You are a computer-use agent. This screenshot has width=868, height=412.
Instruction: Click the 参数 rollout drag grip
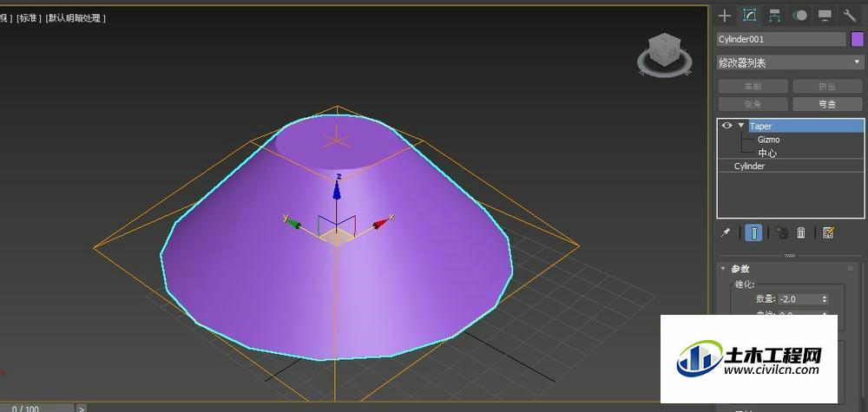(851, 269)
